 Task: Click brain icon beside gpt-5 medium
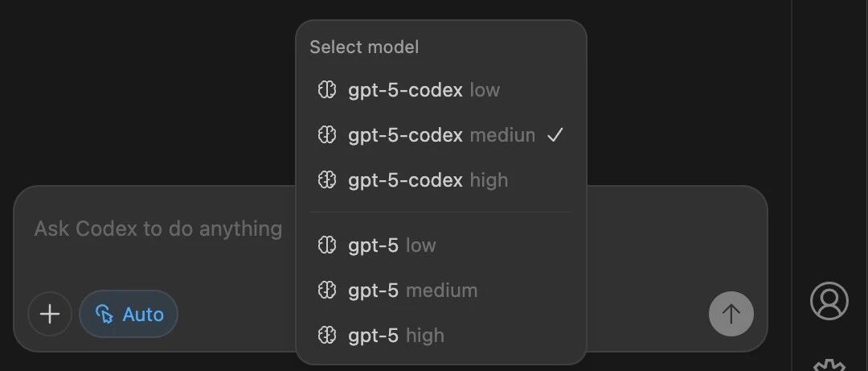(326, 291)
